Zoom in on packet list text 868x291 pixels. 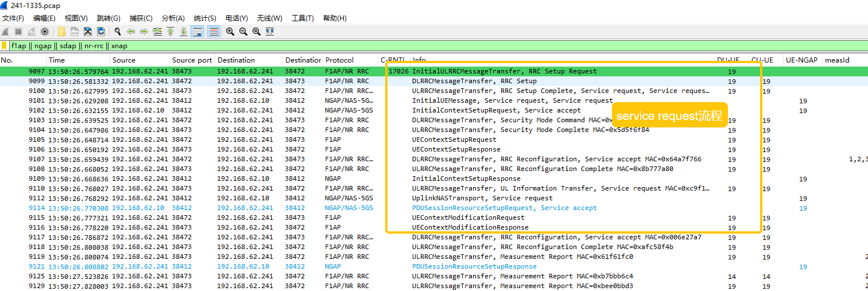click(x=230, y=32)
